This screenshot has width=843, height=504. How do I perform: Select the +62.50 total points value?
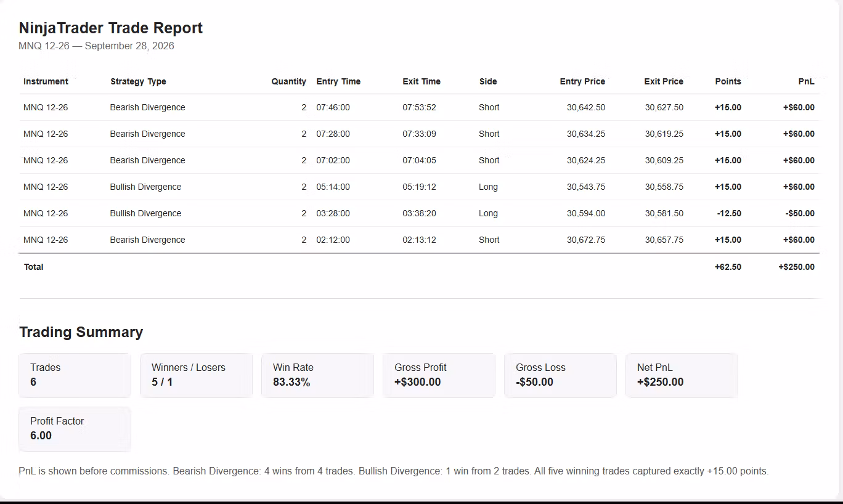[728, 267]
